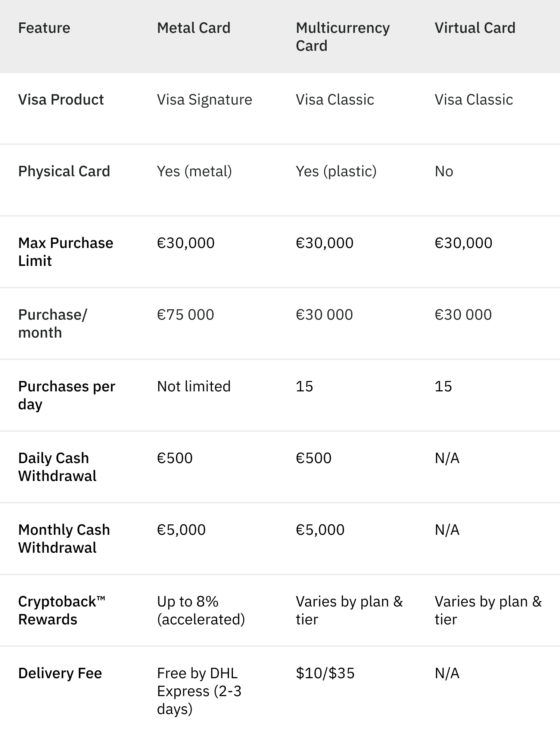Click the Multicurrency Card column header
The height and width of the screenshot is (729, 560).
(343, 37)
